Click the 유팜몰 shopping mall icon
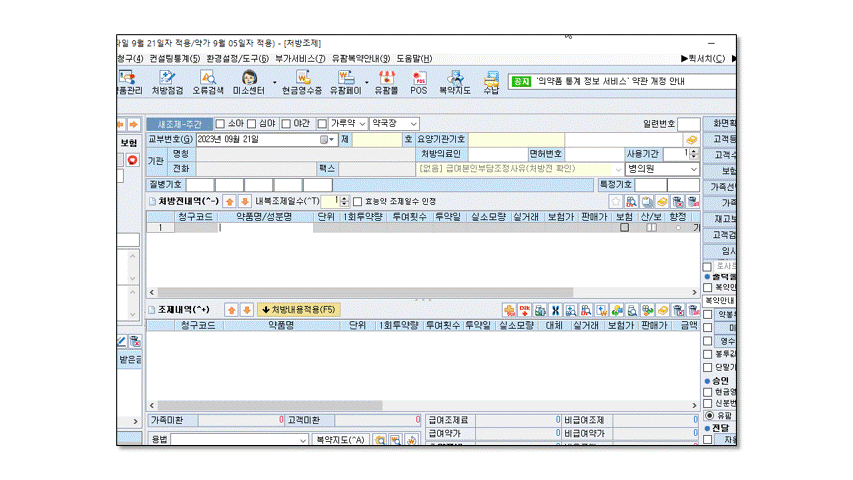 (386, 82)
